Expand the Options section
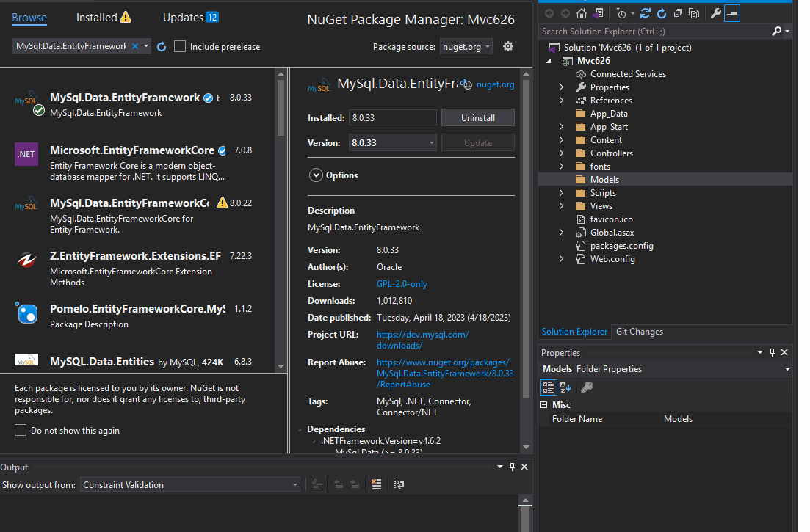810x532 pixels. pos(317,175)
